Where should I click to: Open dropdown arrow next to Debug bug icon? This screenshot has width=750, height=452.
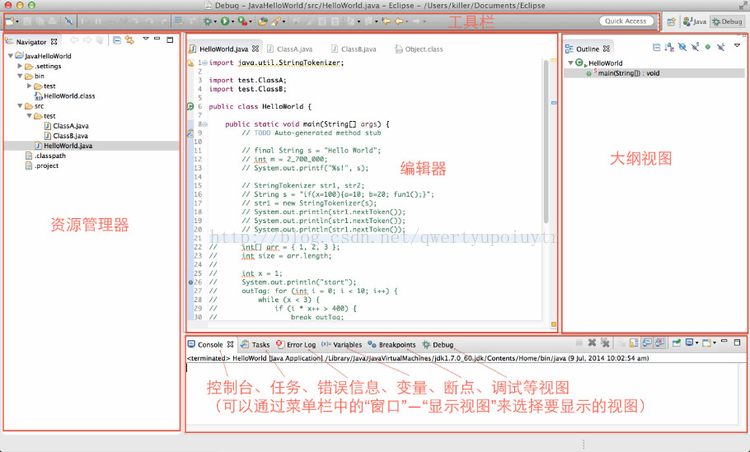click(216, 22)
